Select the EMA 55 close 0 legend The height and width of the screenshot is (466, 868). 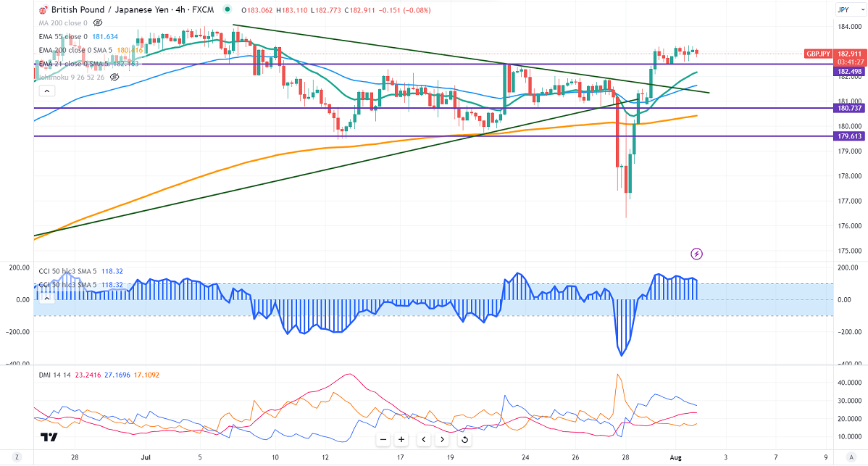pos(63,36)
